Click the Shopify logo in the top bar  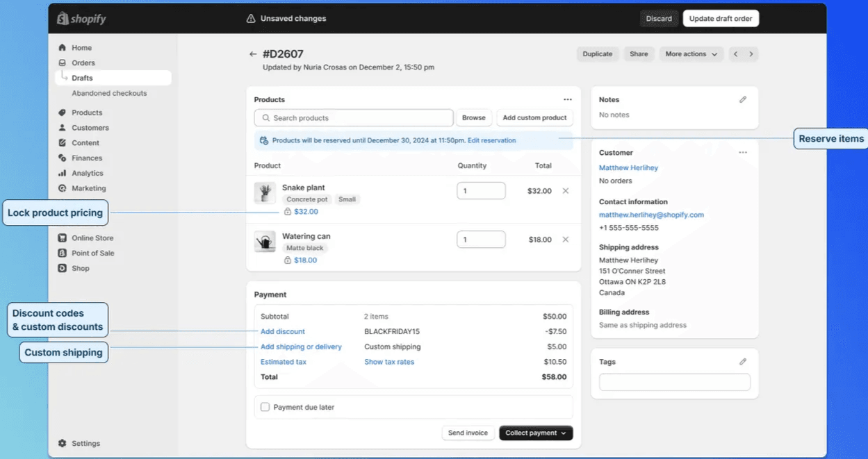(x=82, y=19)
